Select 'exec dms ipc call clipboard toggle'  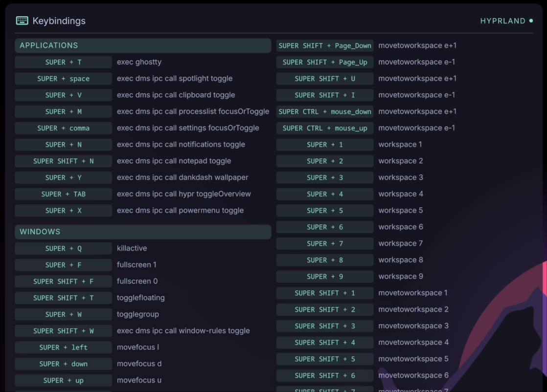pyautogui.click(x=176, y=95)
